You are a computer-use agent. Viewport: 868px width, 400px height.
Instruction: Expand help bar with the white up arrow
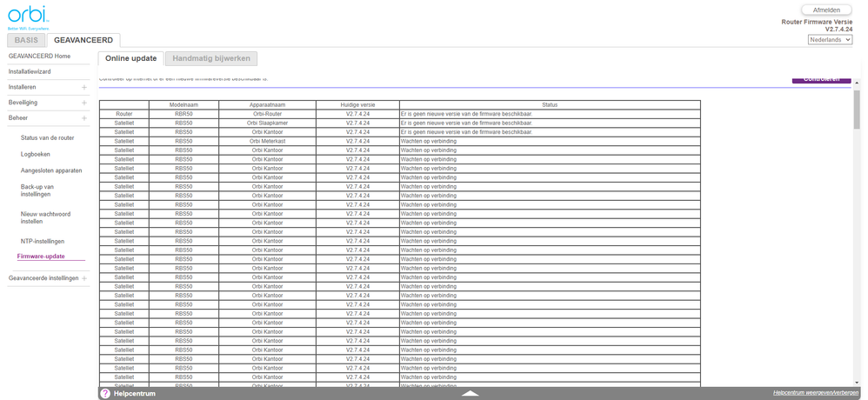(470, 393)
